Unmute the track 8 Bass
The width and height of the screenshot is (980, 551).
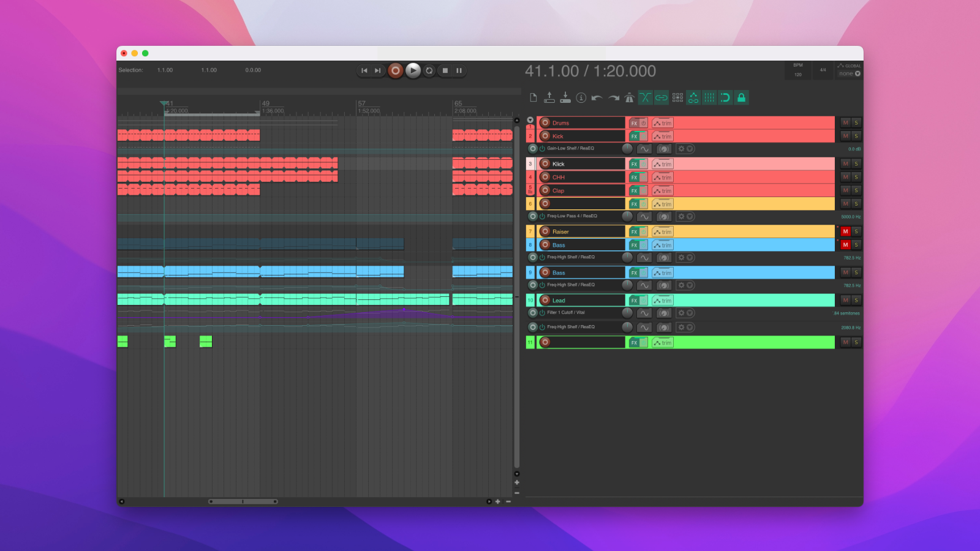(x=846, y=245)
